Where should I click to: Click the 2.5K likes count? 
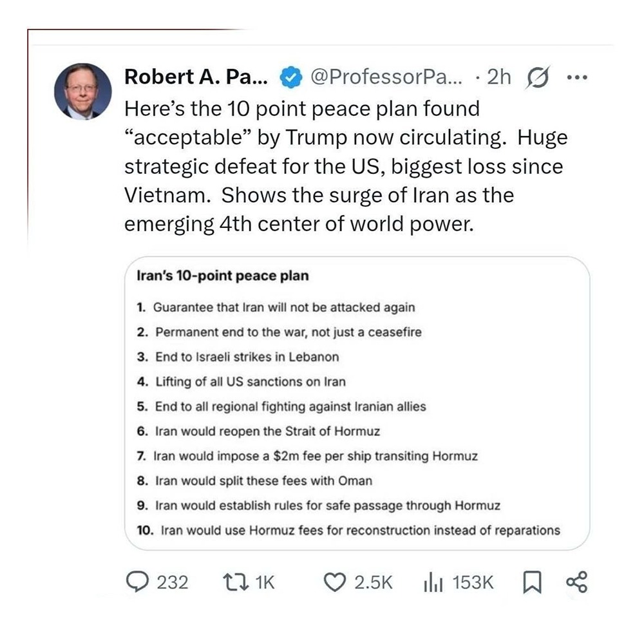374,583
